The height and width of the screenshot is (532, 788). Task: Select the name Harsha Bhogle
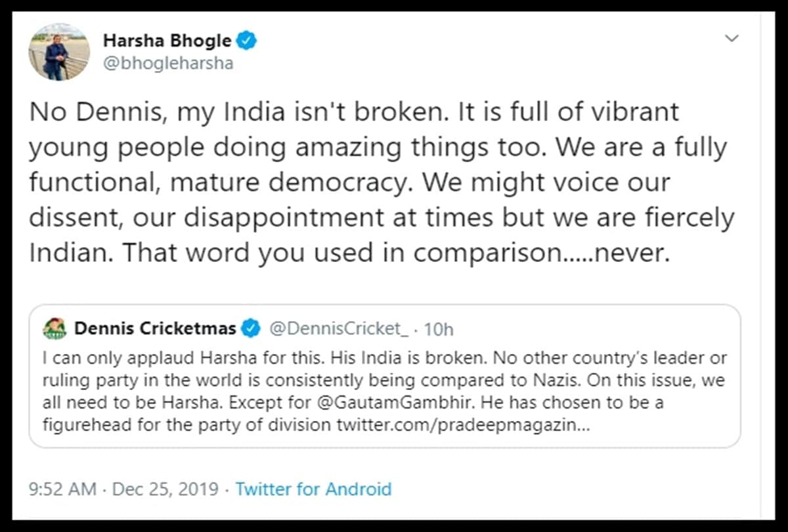pyautogui.click(x=169, y=40)
